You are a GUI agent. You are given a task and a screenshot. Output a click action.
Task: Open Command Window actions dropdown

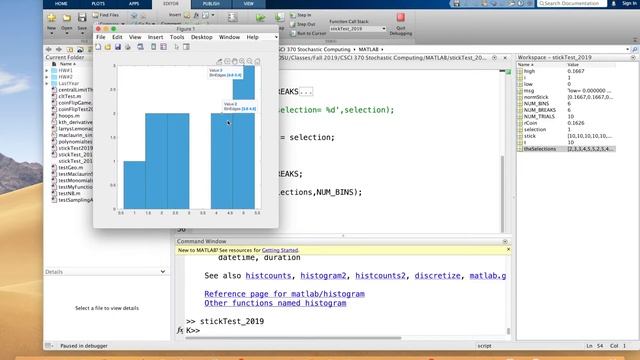point(505,242)
